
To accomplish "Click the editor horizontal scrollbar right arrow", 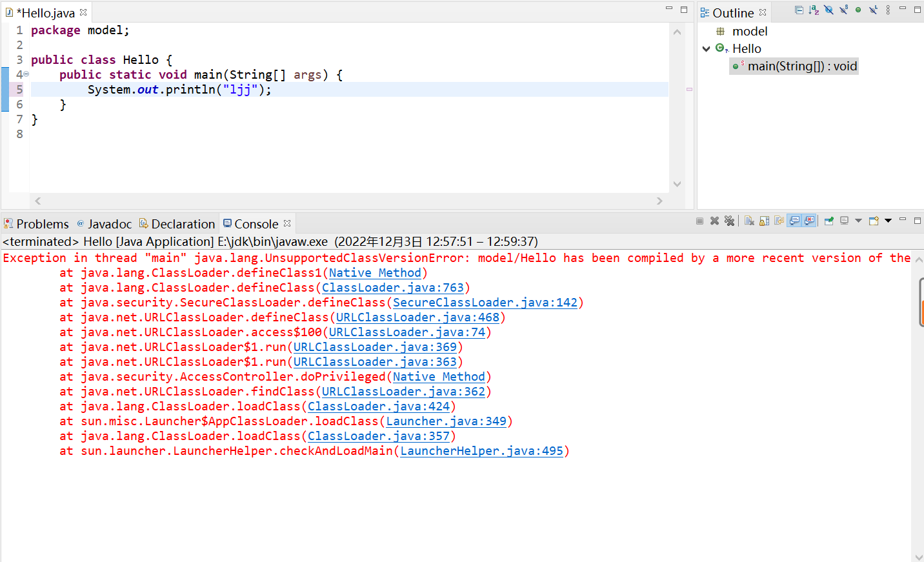I will coord(659,201).
